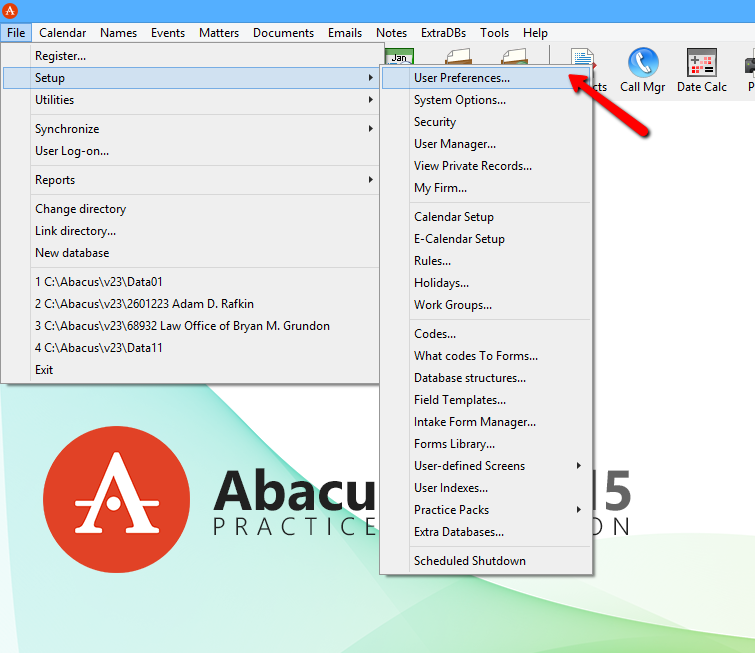Image resolution: width=755 pixels, height=653 pixels.
Task: Select Codes... menu item
Action: point(486,334)
